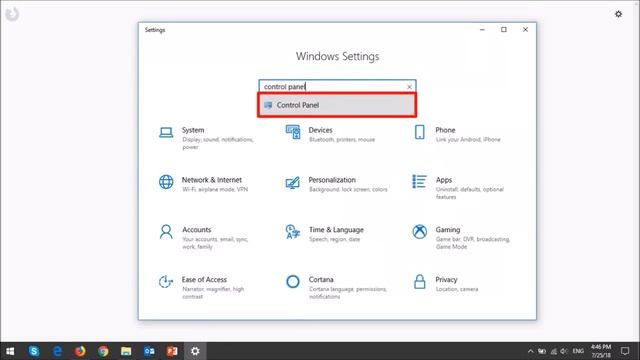Open the Privacy lock icon

420,282
